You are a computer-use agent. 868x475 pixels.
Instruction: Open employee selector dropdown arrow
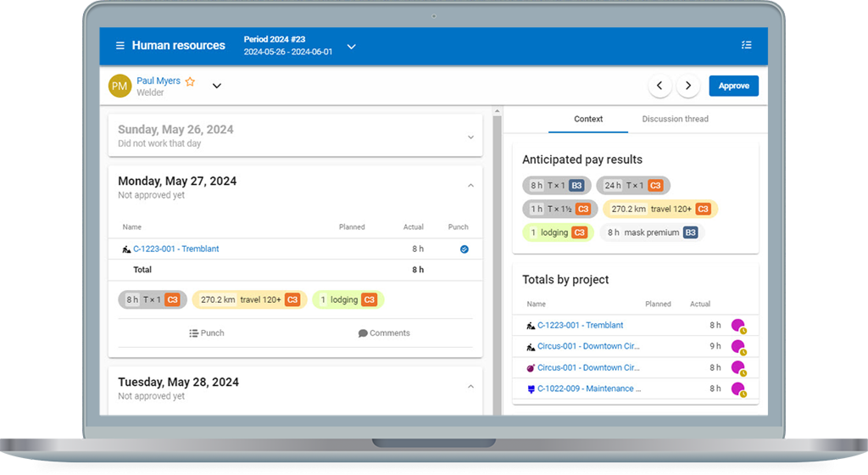(x=217, y=86)
